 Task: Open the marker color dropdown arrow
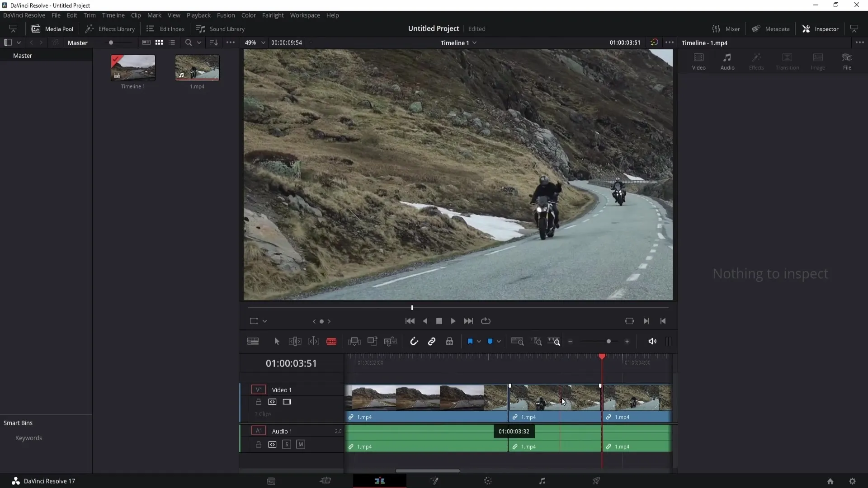[499, 342]
